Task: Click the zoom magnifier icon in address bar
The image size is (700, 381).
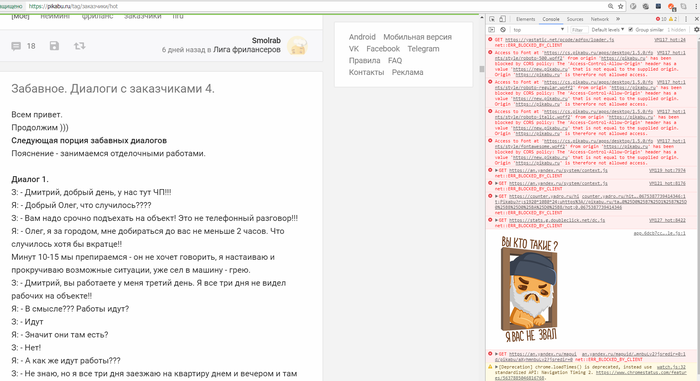Action: coord(610,6)
